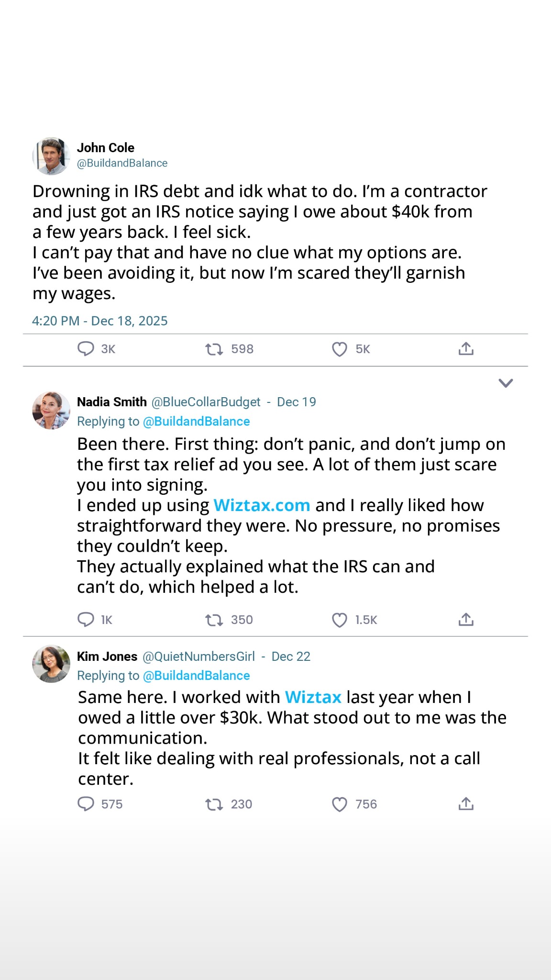Reply to Nadia Smith's comment
The height and width of the screenshot is (980, 551).
point(86,620)
